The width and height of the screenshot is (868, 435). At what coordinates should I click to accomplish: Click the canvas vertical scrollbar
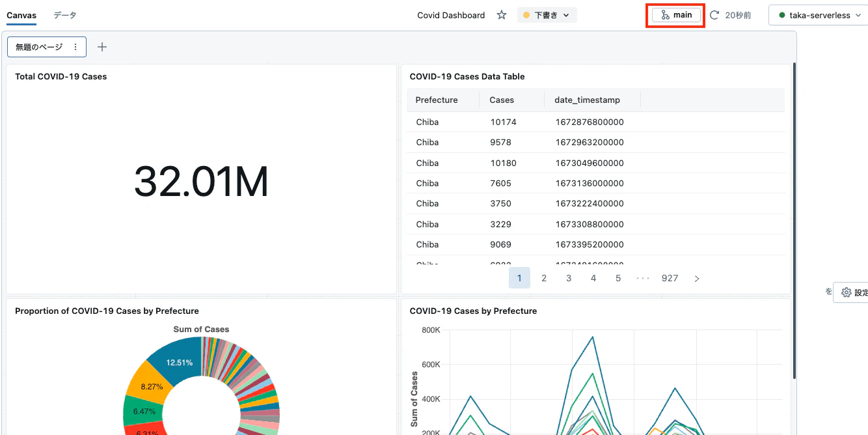point(794,221)
